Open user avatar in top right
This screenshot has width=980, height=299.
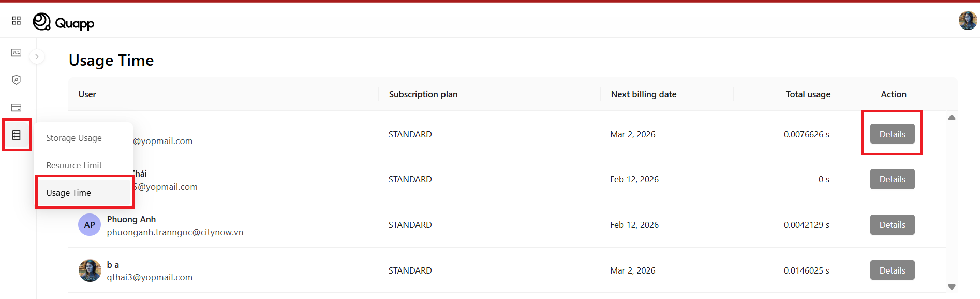[967, 21]
